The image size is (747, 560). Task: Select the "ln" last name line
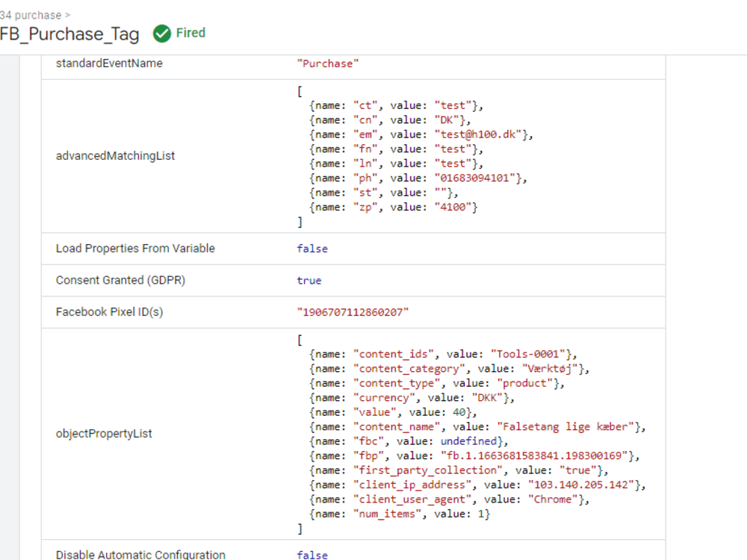coord(397,164)
